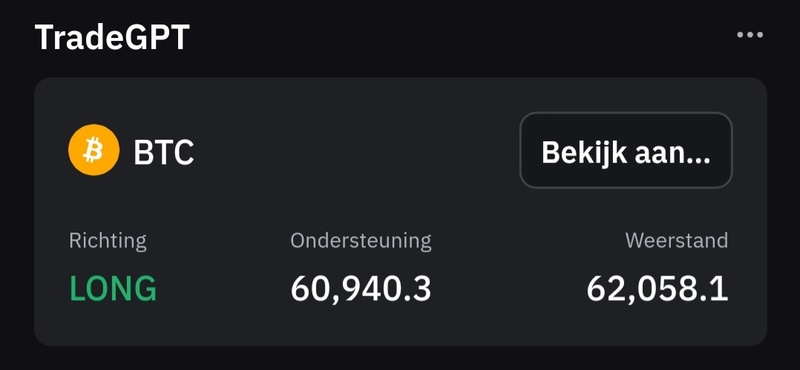Click the TradeGPT heading
The height and width of the screenshot is (370, 800).
[x=112, y=37]
